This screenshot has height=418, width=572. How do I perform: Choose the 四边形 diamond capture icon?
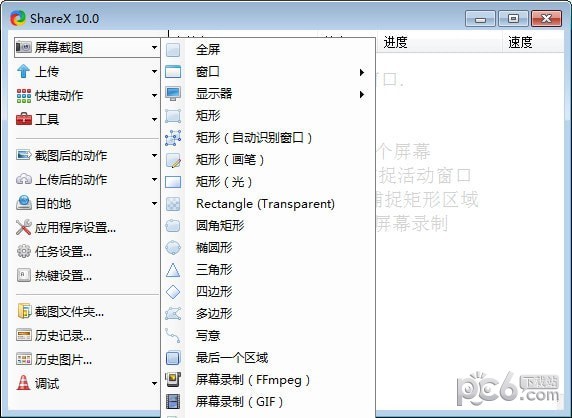[x=173, y=292]
